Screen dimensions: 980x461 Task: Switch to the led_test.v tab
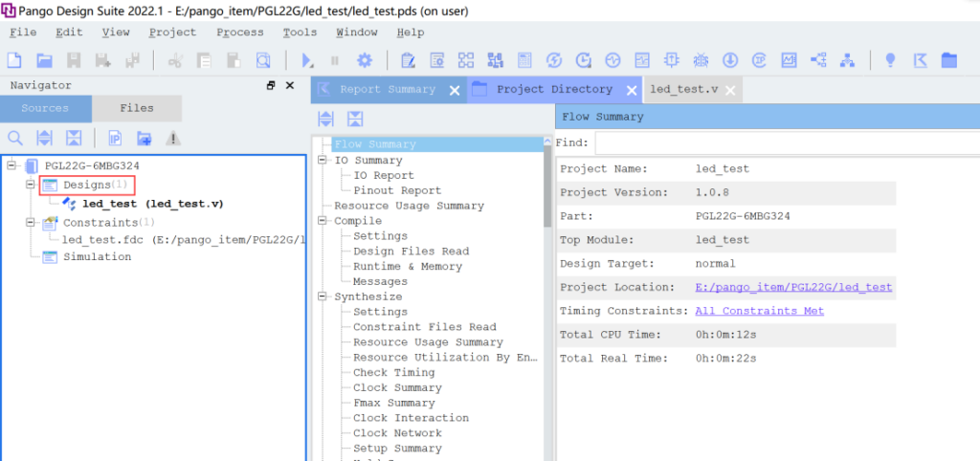point(683,89)
